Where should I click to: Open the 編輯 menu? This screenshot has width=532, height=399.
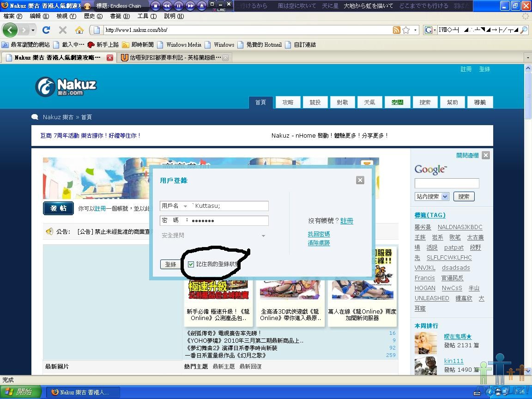coord(39,16)
